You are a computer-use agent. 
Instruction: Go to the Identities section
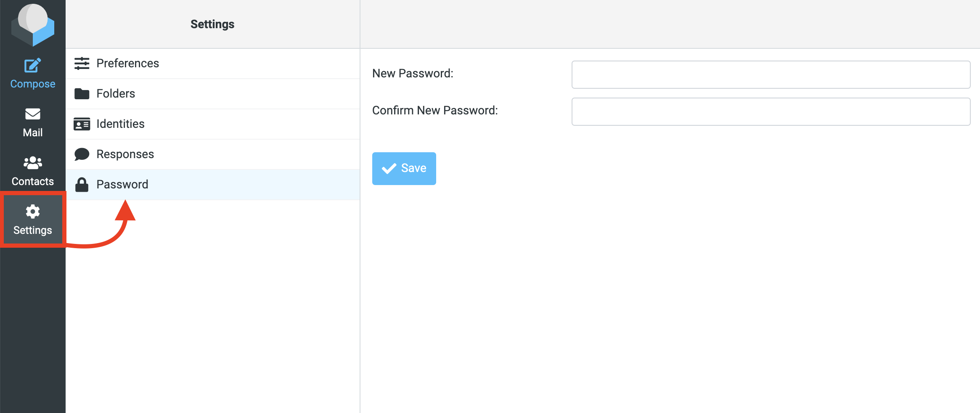(x=120, y=124)
